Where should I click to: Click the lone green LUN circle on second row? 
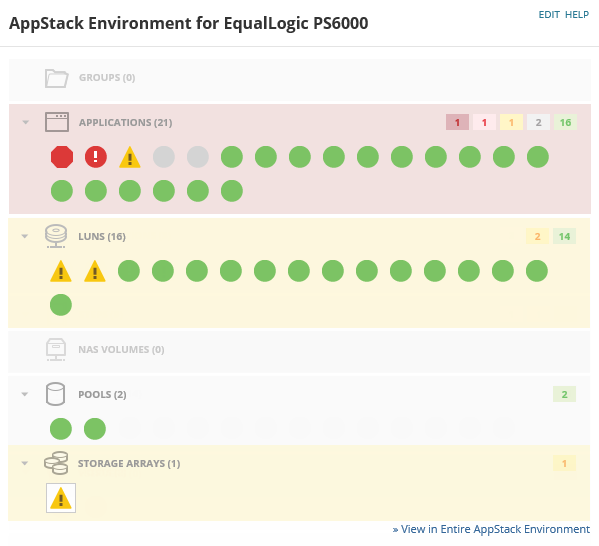coord(61,305)
